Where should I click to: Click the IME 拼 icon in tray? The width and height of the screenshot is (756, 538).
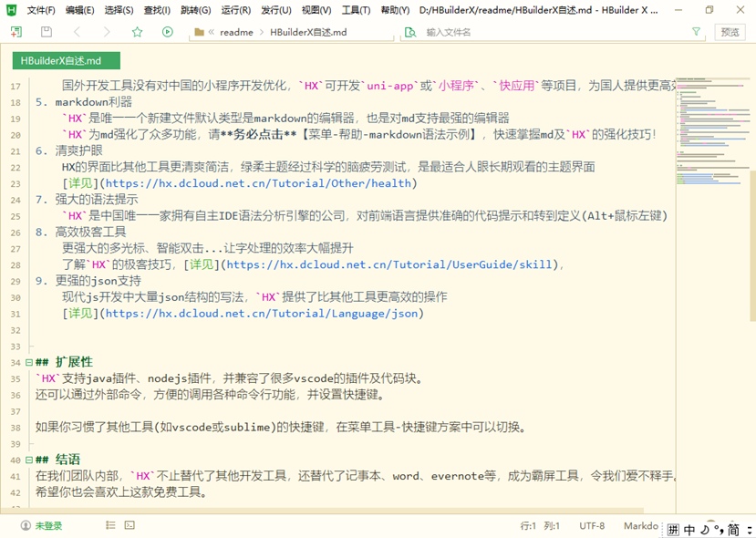pos(674,530)
